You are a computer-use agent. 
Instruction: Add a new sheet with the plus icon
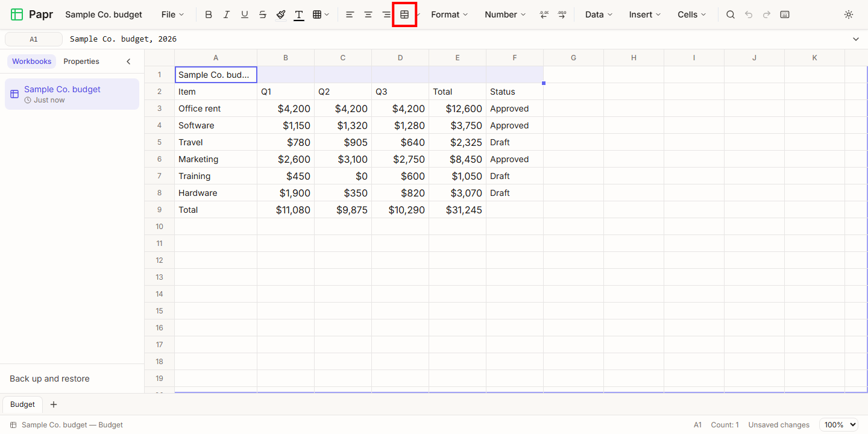[53, 404]
